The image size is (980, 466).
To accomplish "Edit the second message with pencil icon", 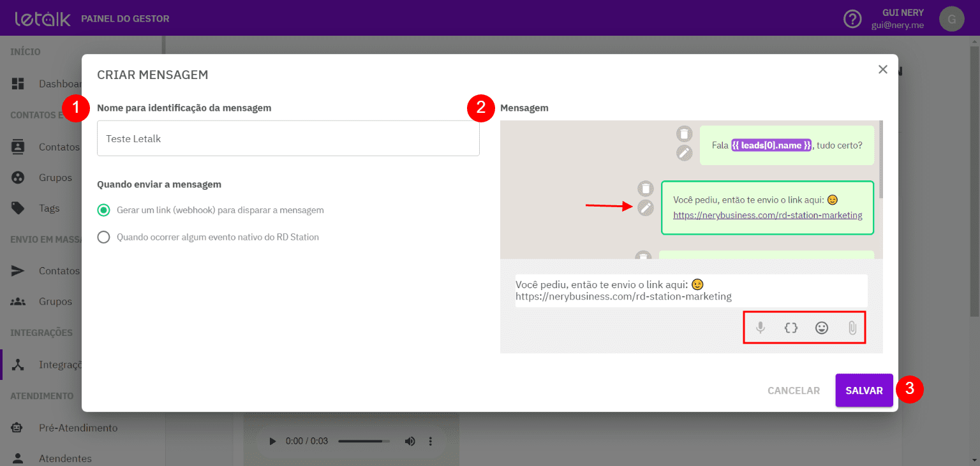I will click(646, 208).
